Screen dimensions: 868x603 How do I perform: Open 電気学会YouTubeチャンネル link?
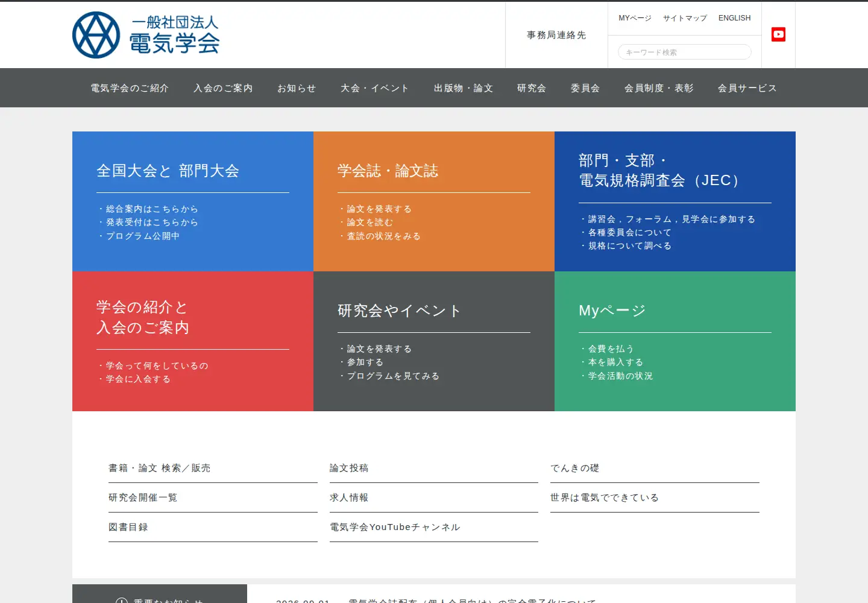(x=434, y=527)
